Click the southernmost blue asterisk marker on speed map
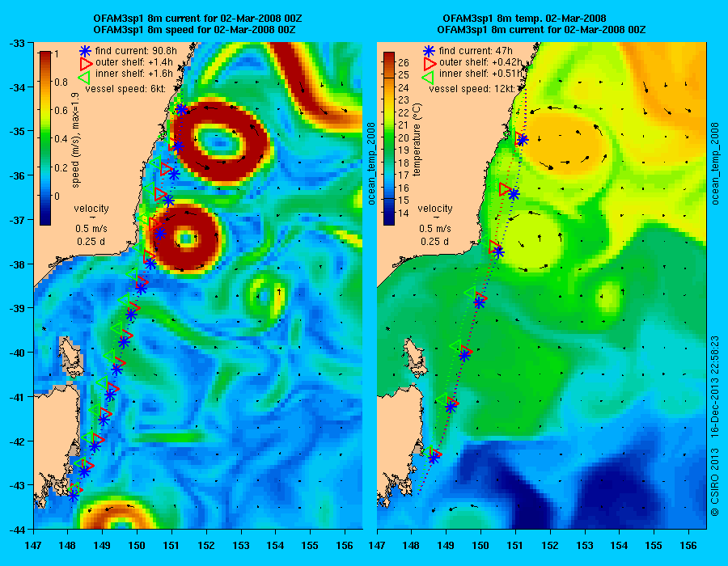This screenshot has width=728, height=566. coord(74,496)
